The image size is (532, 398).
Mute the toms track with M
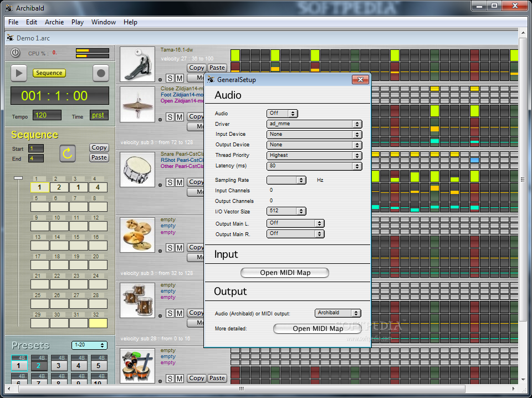tap(180, 313)
